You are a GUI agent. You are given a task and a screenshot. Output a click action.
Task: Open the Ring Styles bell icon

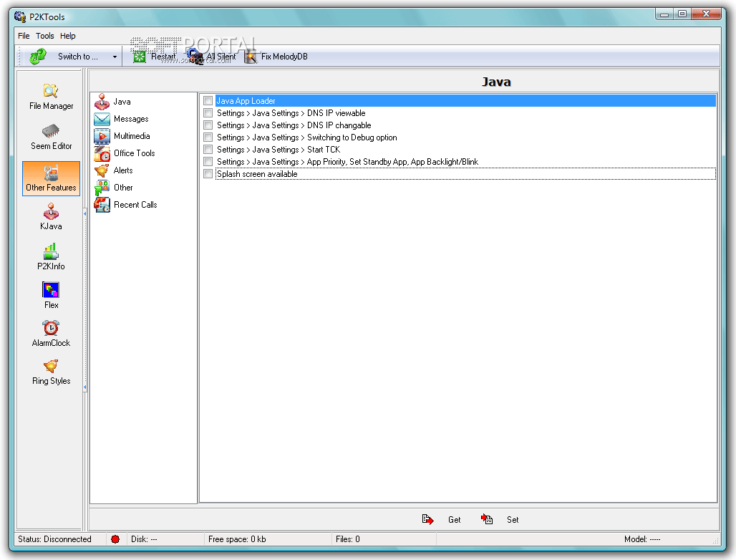click(x=51, y=366)
